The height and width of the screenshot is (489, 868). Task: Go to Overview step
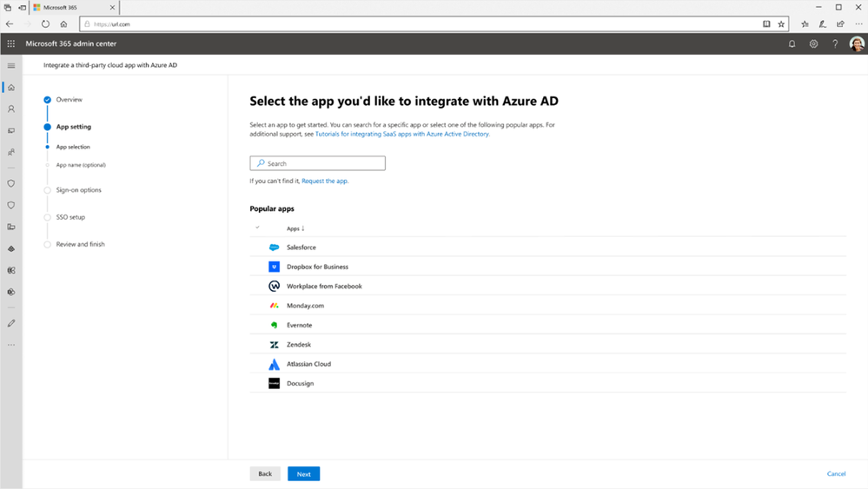coord(70,100)
